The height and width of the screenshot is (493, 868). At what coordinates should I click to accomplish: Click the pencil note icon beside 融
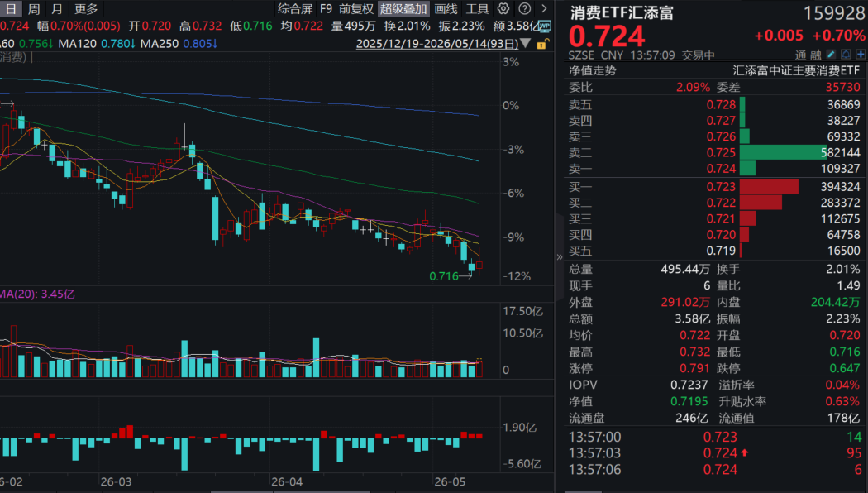(x=831, y=55)
